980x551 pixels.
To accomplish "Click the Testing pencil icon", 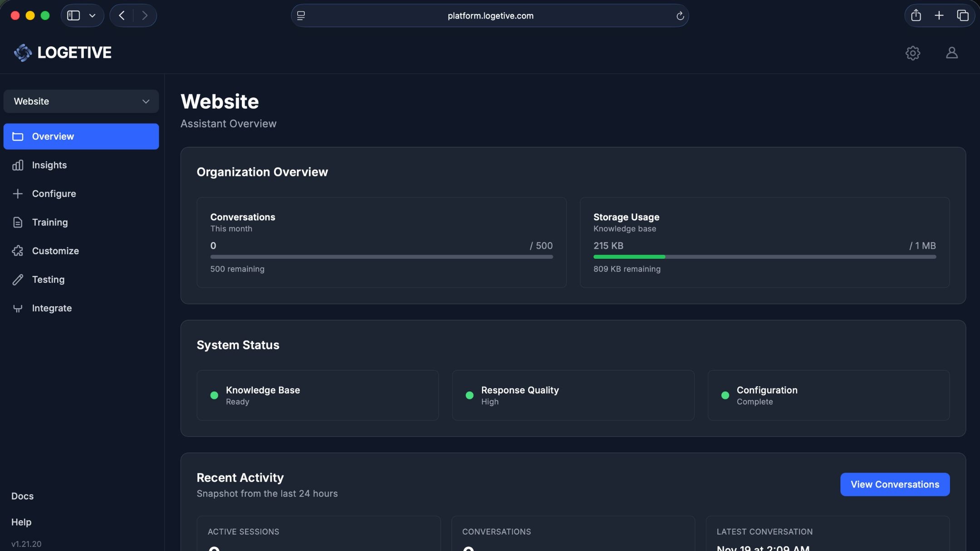I will coord(18,280).
